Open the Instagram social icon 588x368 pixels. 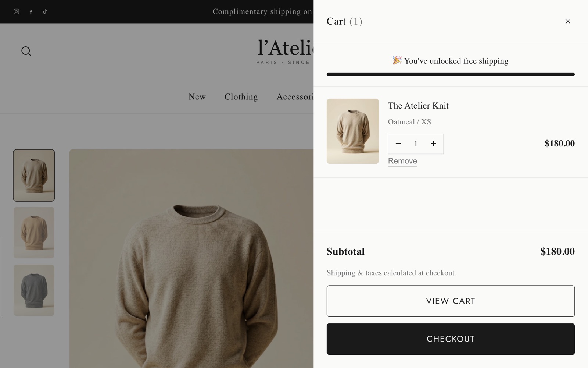(x=16, y=11)
